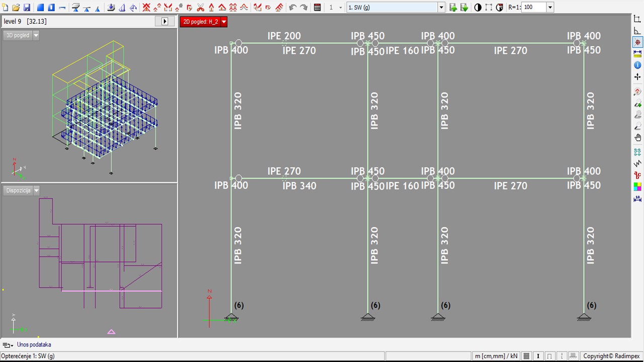Open an existing file with folder icon
Screen dimensions: 644x362
[16, 8]
